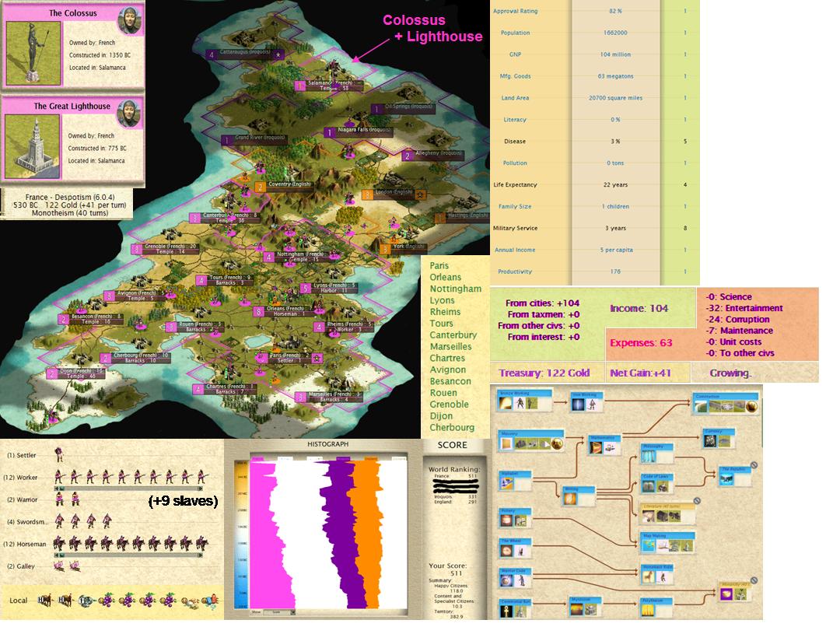
Task: Queue The Republic technology box
Action: pos(733,476)
